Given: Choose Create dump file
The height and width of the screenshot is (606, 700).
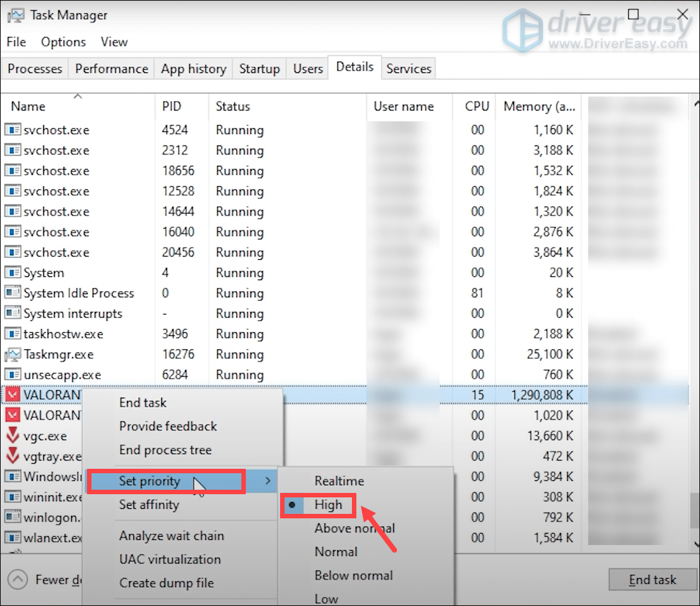Looking at the screenshot, I should [x=166, y=583].
